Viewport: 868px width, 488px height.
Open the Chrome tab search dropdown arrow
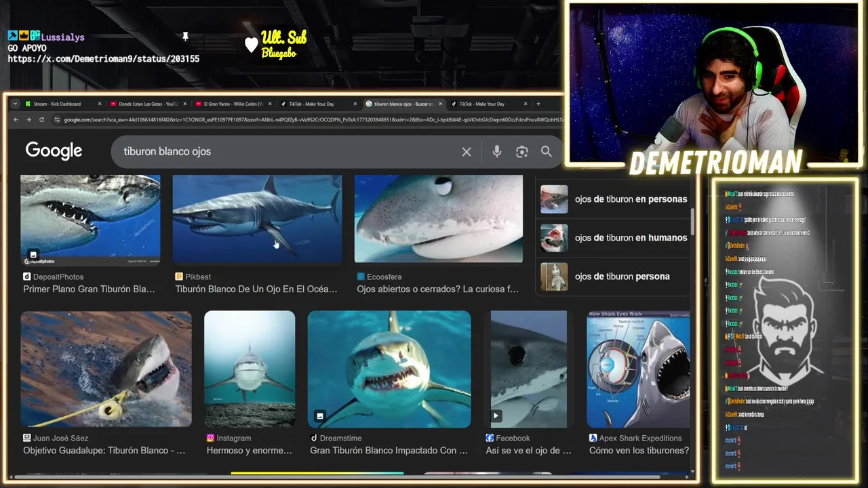point(15,104)
